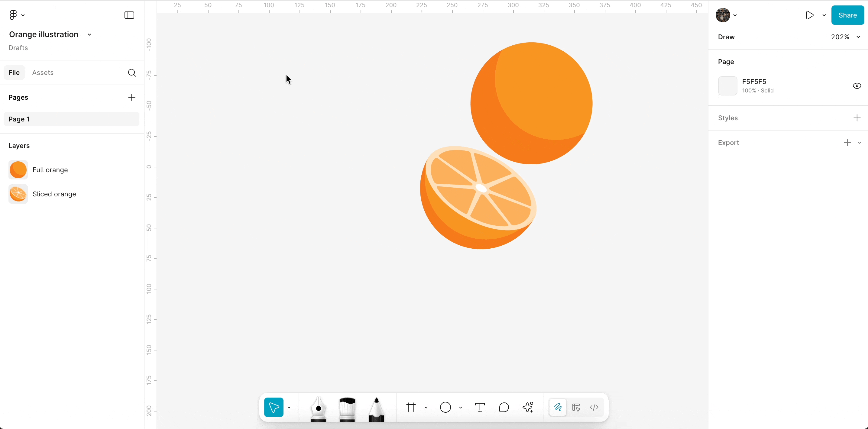Image resolution: width=868 pixels, height=429 pixels.
Task: Switch to the Assets tab
Action: [x=43, y=73]
